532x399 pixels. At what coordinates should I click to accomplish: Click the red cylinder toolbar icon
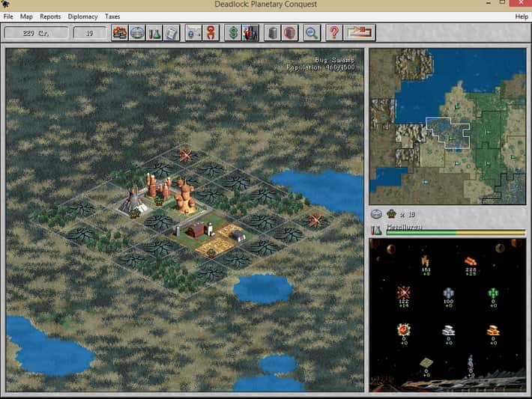coord(290,33)
